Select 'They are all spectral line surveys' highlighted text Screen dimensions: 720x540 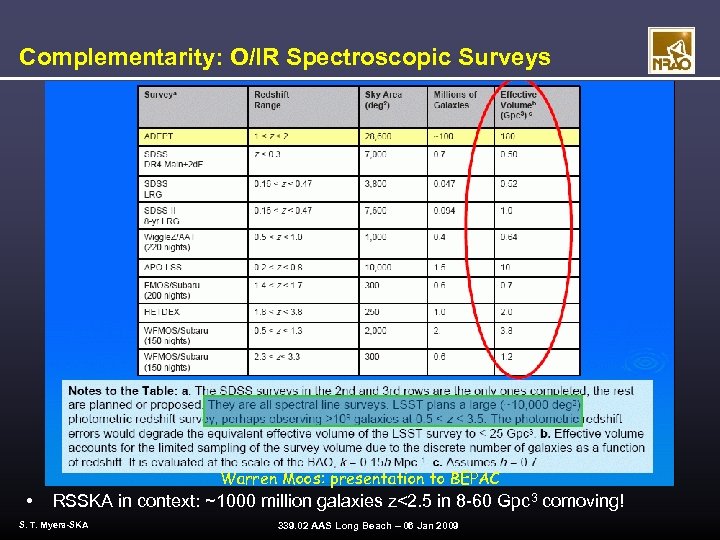point(296,405)
